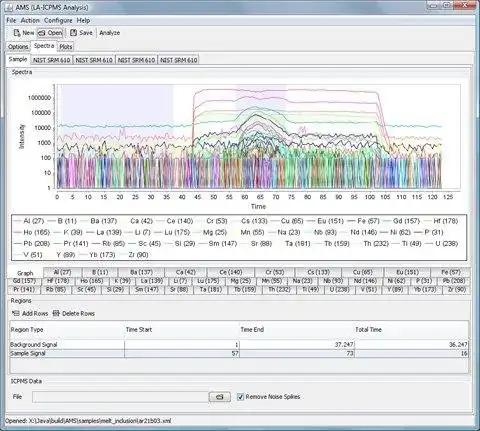Open the Na (23) element tab

coord(302,281)
